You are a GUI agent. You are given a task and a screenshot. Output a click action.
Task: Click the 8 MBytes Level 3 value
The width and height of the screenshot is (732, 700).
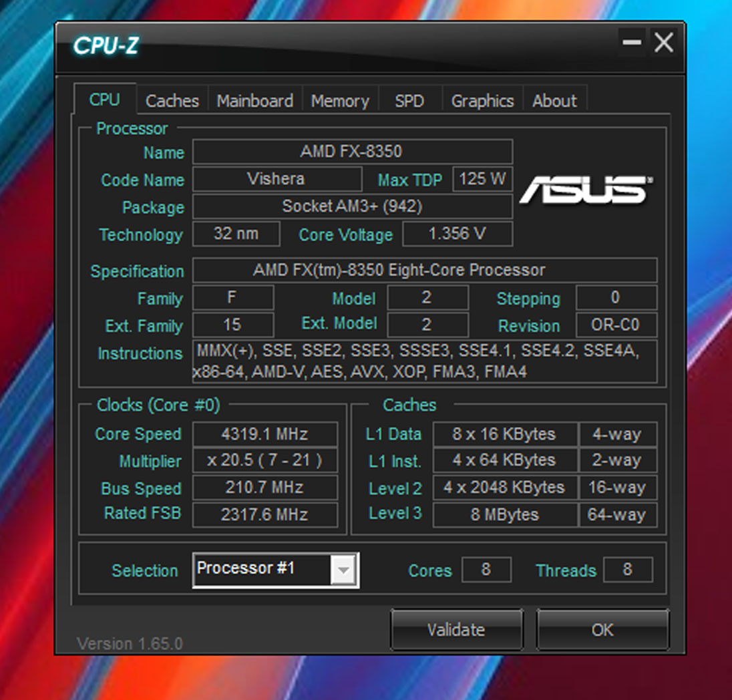pyautogui.click(x=505, y=514)
